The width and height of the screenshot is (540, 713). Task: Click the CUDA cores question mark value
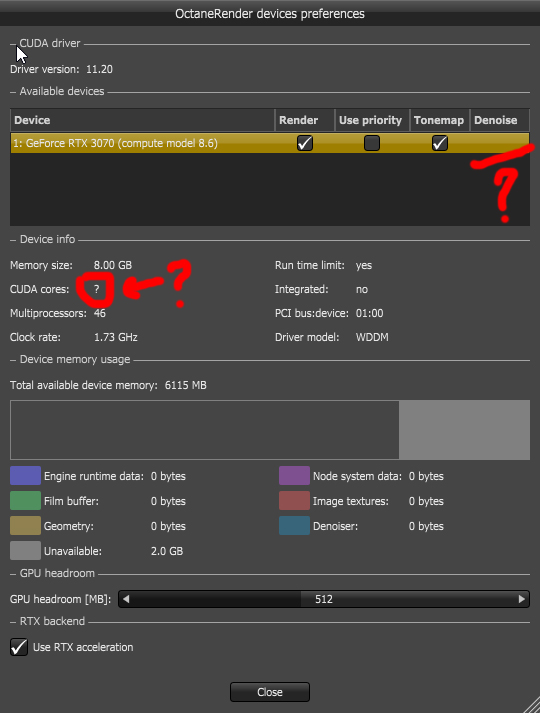pyautogui.click(x=96, y=289)
